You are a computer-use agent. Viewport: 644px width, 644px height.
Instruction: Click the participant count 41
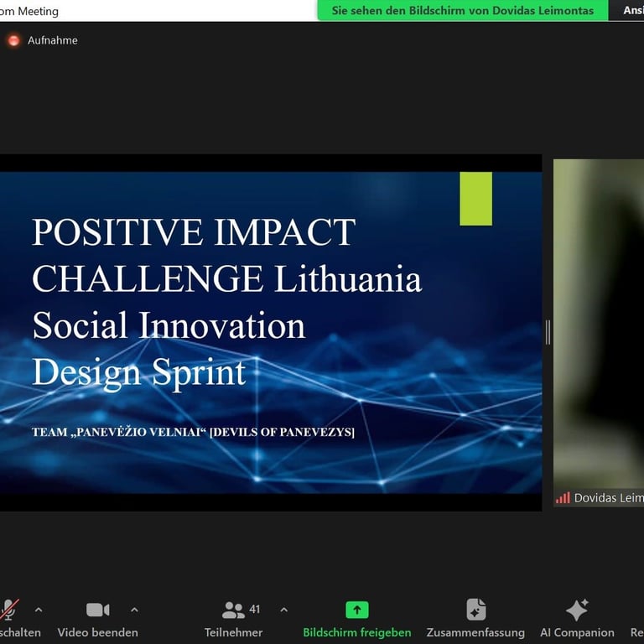[255, 609]
